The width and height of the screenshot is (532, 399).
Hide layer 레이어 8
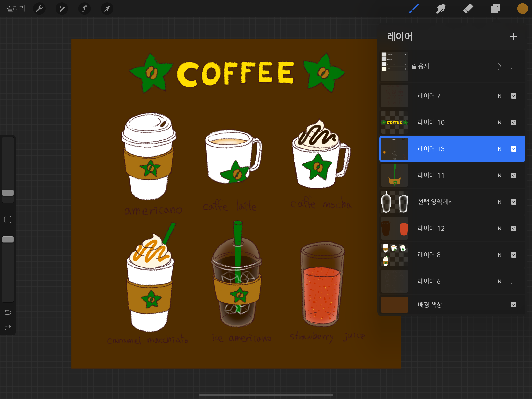(x=514, y=255)
